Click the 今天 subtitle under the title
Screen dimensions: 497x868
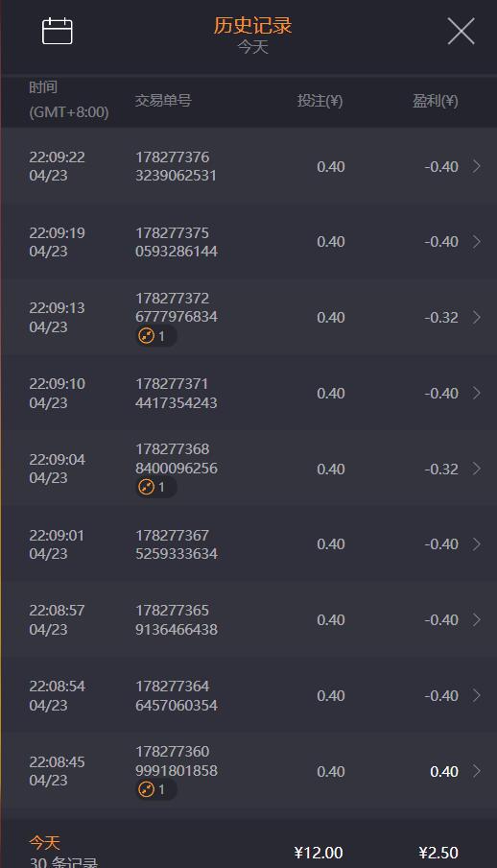[x=253, y=47]
